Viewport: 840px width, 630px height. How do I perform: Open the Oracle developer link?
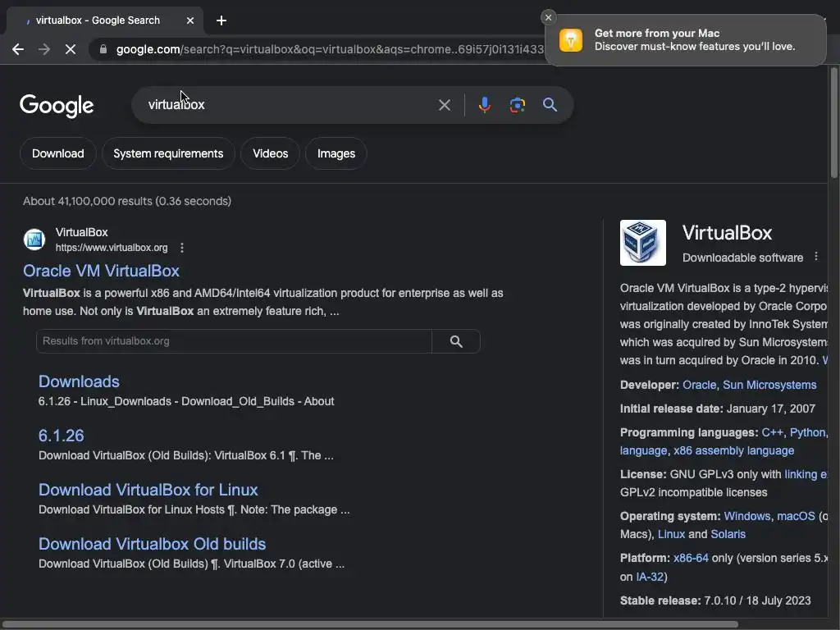point(699,386)
